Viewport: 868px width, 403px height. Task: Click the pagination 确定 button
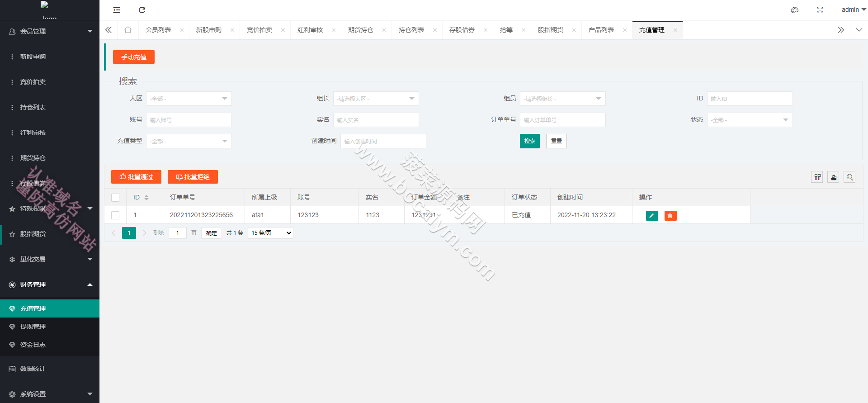pyautogui.click(x=212, y=233)
